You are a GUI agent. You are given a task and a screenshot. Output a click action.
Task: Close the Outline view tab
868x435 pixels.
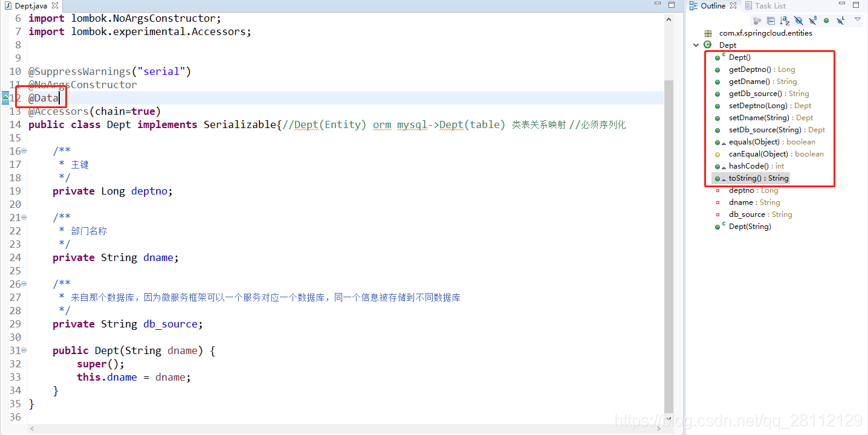click(733, 5)
